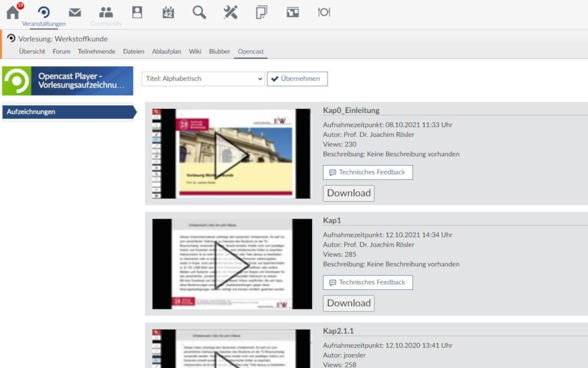Viewport: 588px width, 368px height.
Task: Open the bulletin board icon
Action: pyautogui.click(x=293, y=12)
